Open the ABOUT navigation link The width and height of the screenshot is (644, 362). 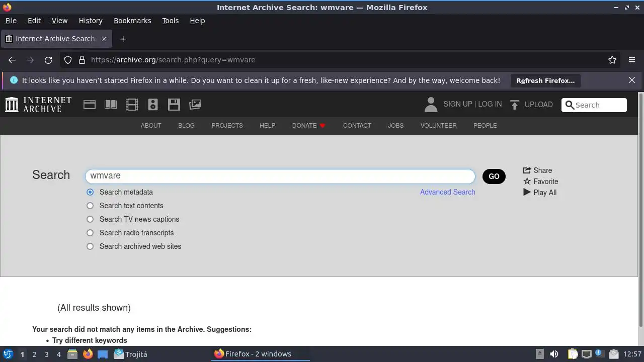tap(151, 126)
